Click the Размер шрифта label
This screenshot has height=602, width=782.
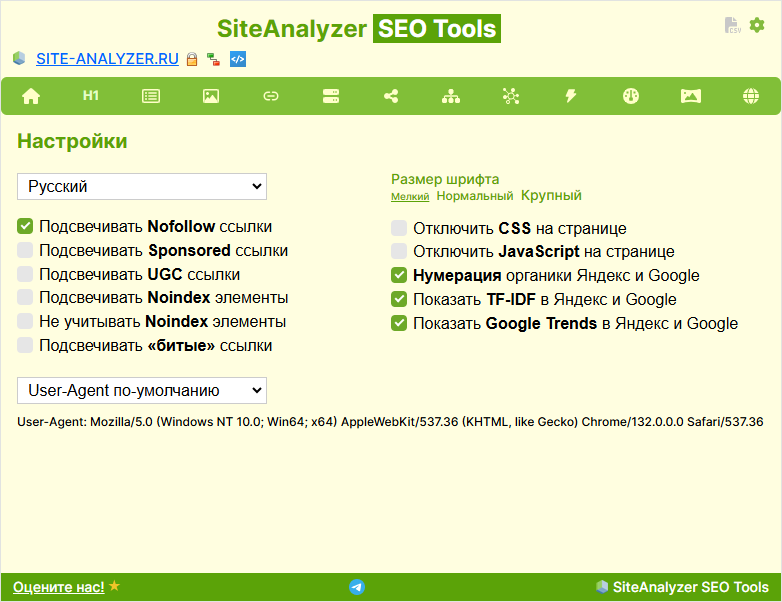(x=445, y=179)
